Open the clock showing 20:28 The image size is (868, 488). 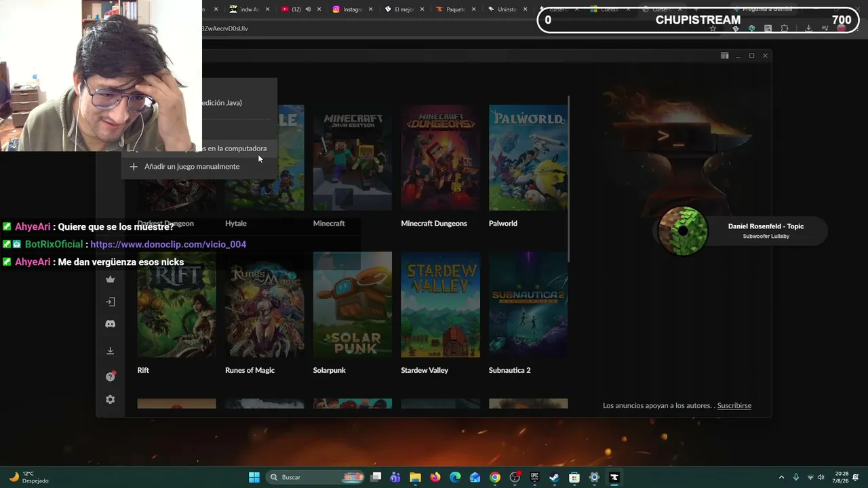tap(842, 477)
